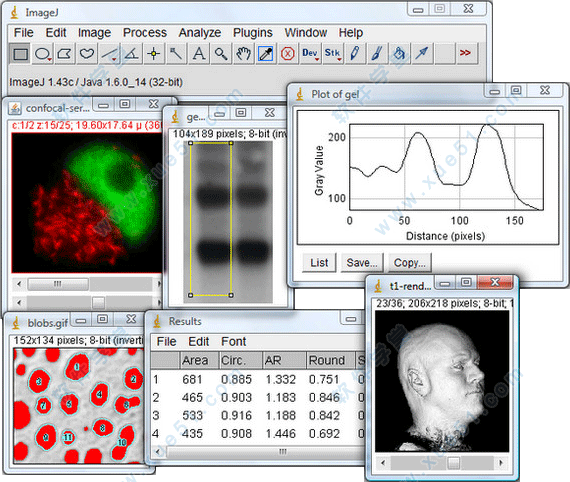Select the Oval selection tool
The height and width of the screenshot is (482, 570).
(x=43, y=54)
